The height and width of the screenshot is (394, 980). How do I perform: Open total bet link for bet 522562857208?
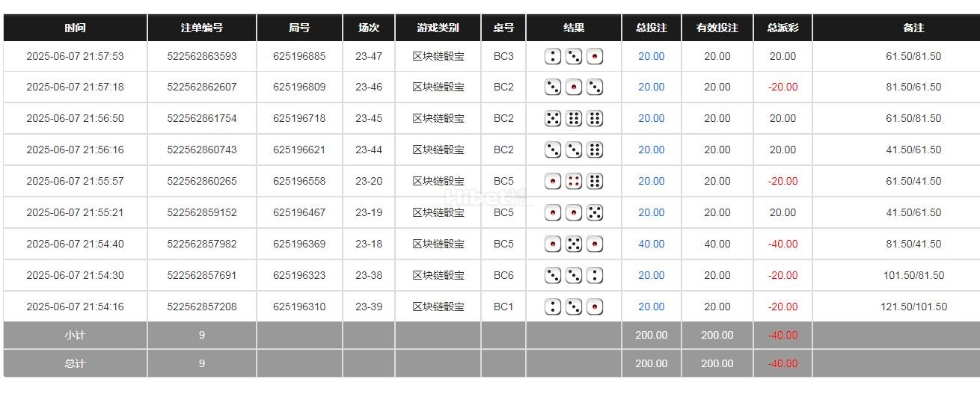[x=651, y=307]
